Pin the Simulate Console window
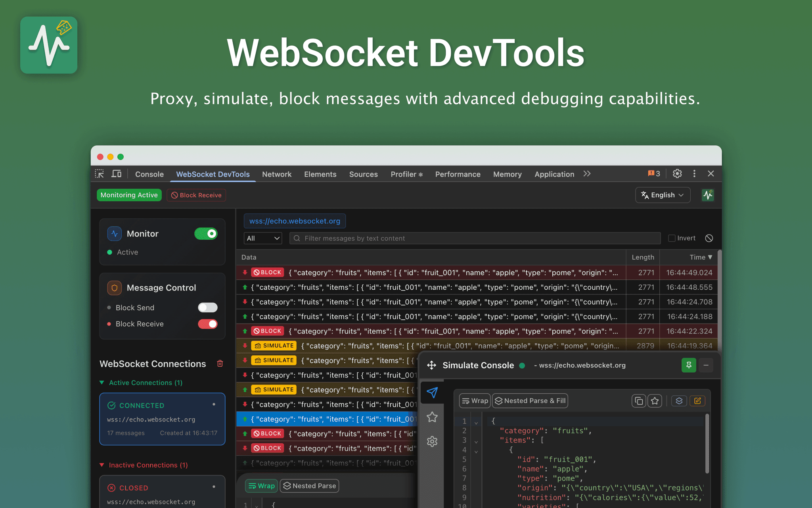 [x=689, y=365]
